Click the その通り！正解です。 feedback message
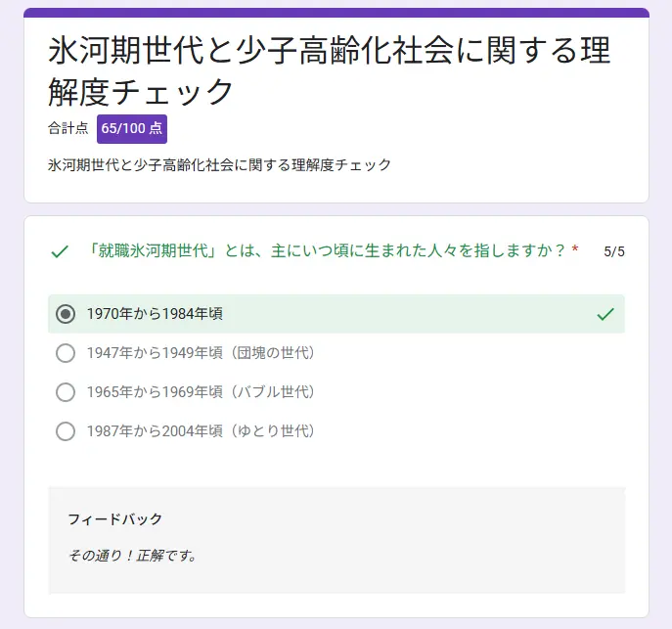 [133, 556]
